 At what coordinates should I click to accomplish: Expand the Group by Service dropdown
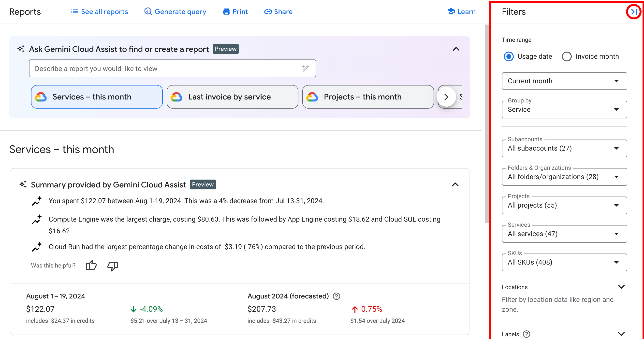click(564, 110)
